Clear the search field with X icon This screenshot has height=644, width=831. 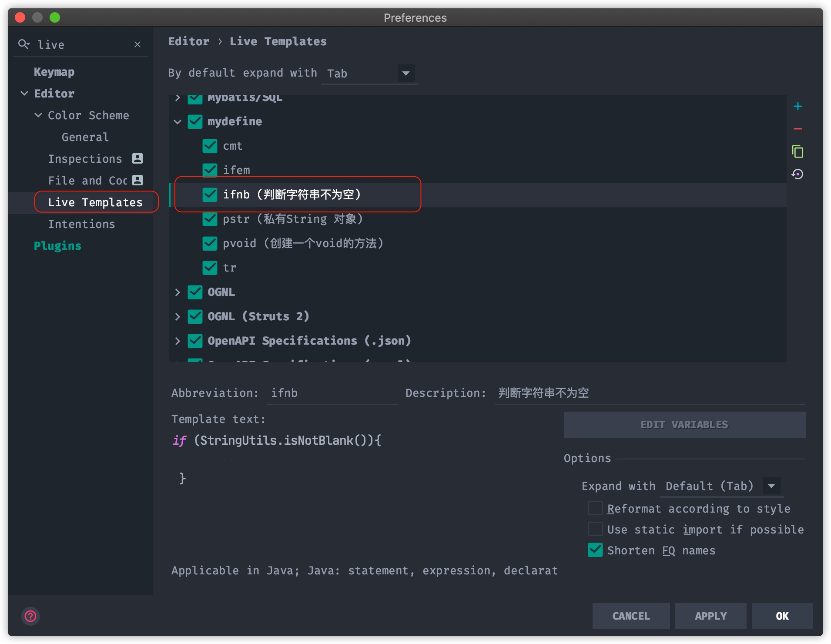137,44
